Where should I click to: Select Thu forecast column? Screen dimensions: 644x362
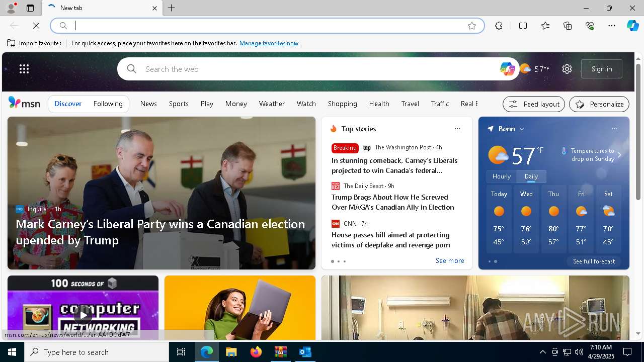[553, 219]
